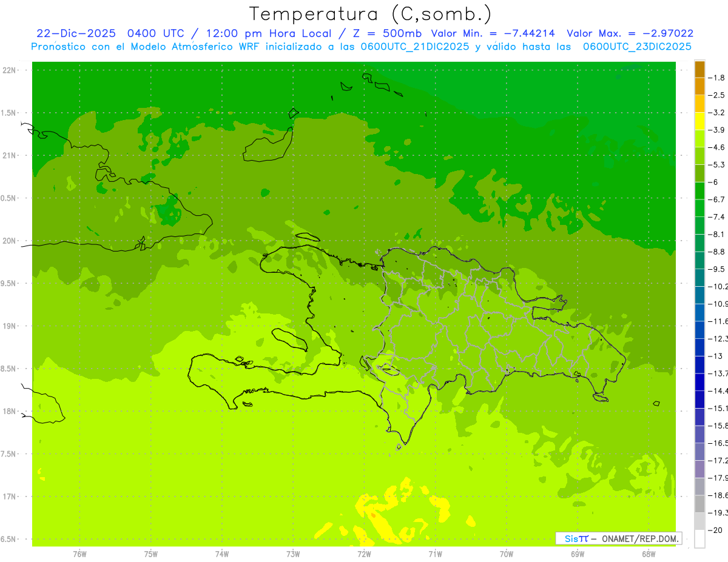Image resolution: width=728 pixels, height=562 pixels.
Task: Click the 'Valor Min. = -7.44214' text
Action: 493,33
